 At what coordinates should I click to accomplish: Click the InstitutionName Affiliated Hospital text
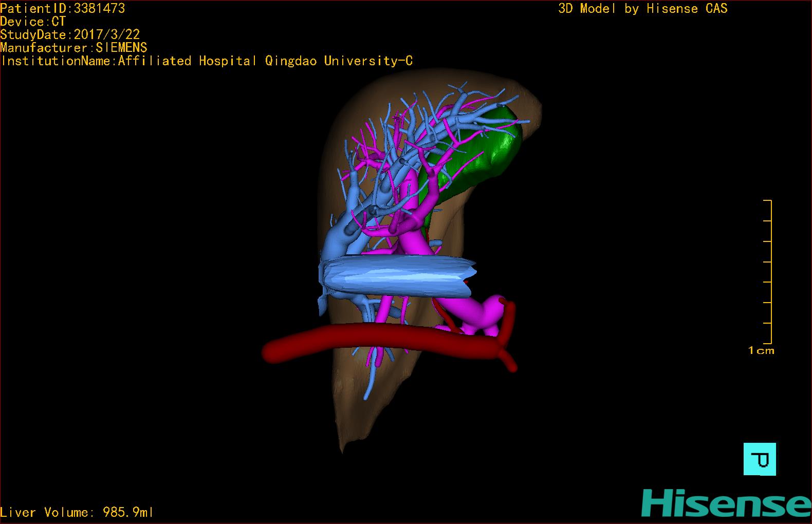(x=207, y=61)
